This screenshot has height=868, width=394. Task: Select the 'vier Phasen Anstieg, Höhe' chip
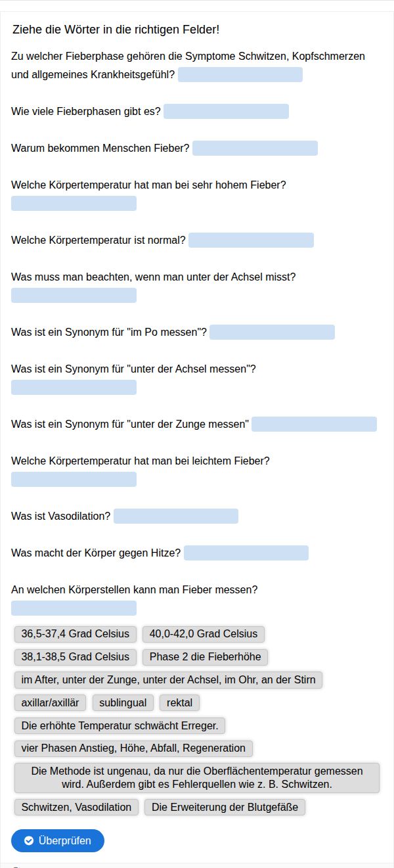click(133, 748)
